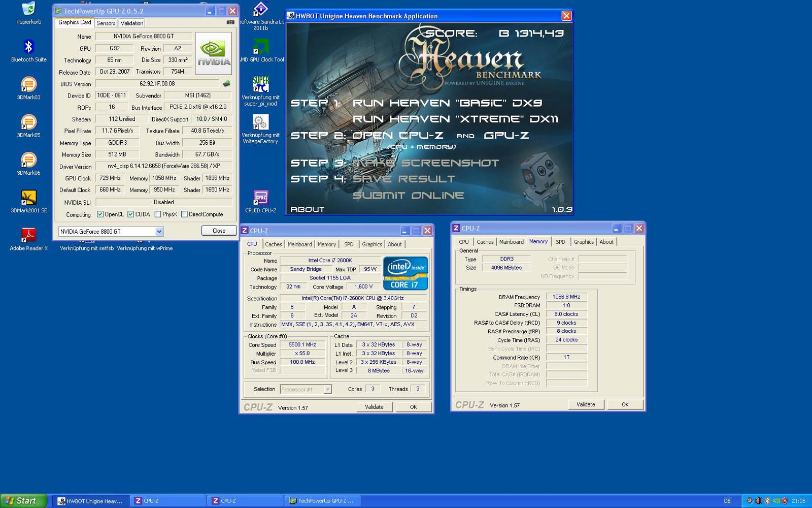
Task: Select the Graphics Card tab in GPU-Z
Action: [x=75, y=22]
